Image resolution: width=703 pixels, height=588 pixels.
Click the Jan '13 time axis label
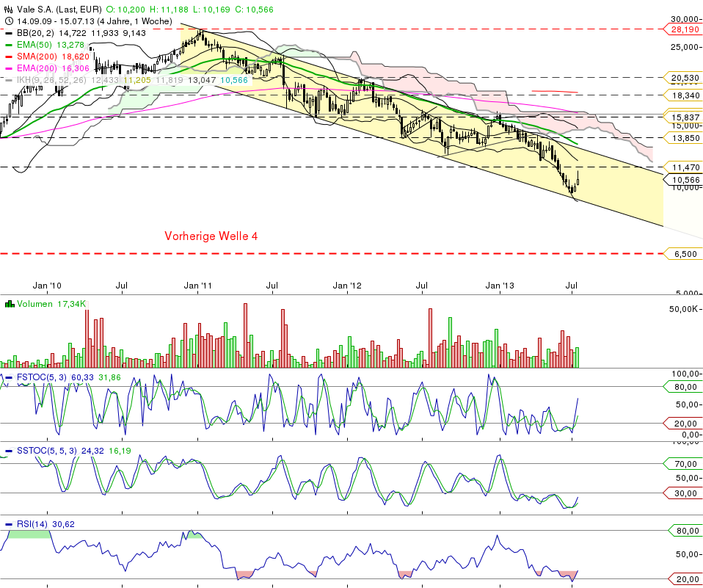[x=500, y=286]
